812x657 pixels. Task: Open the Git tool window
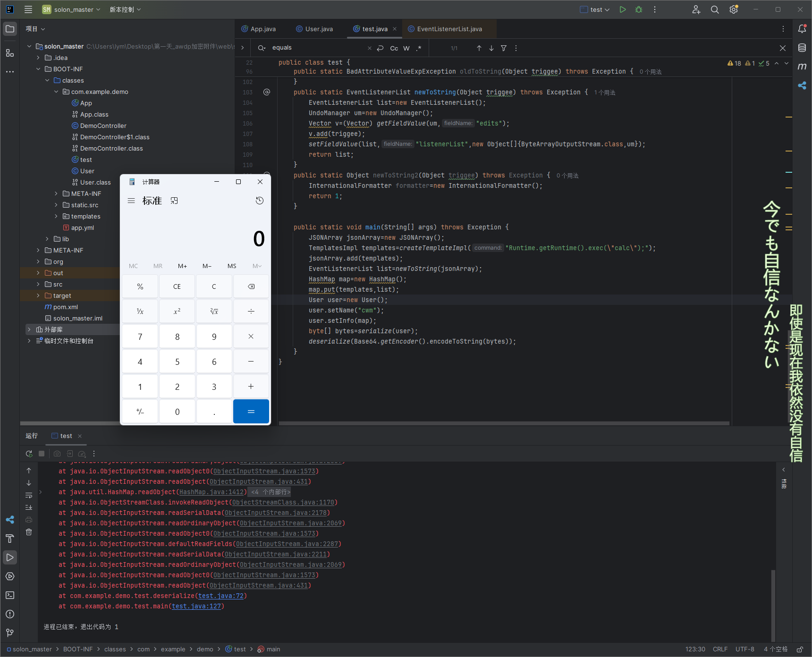pos(10,633)
